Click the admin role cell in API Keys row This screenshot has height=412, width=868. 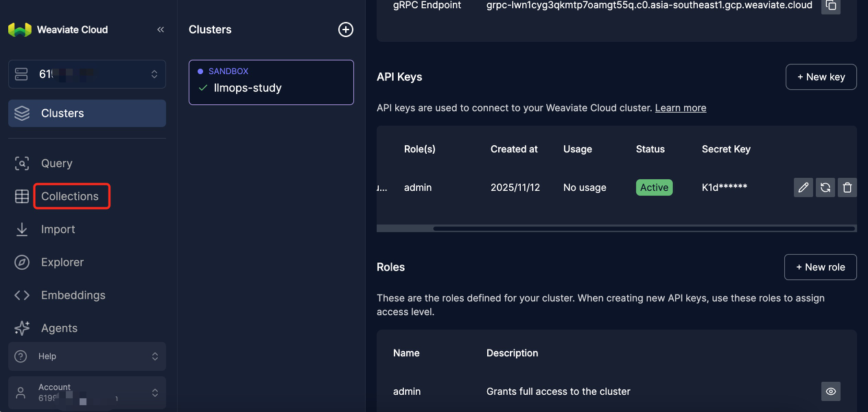click(x=418, y=187)
